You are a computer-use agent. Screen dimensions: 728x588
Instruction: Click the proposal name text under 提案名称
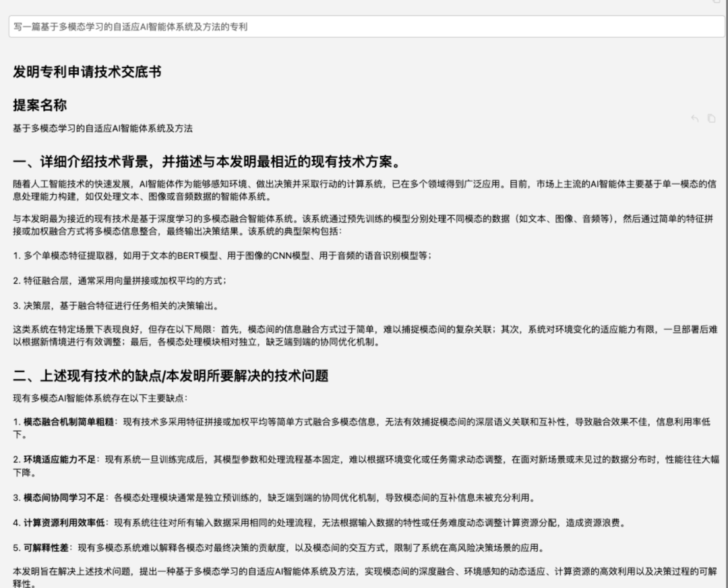pyautogui.click(x=102, y=128)
